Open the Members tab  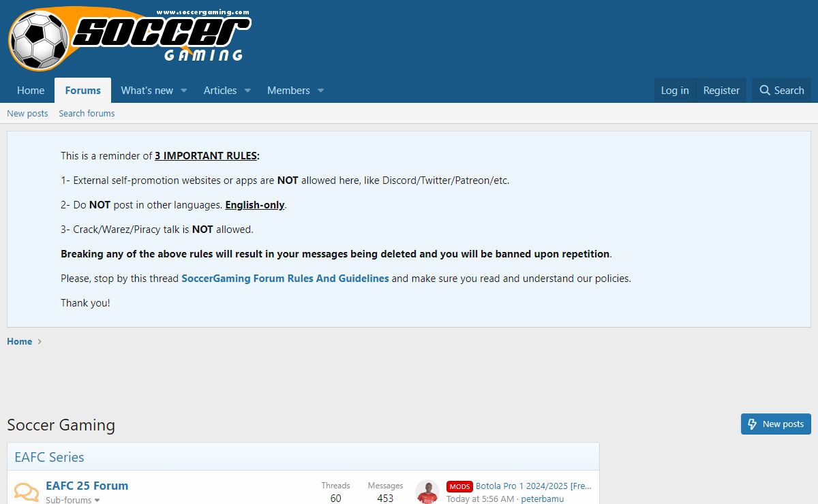pyautogui.click(x=288, y=91)
